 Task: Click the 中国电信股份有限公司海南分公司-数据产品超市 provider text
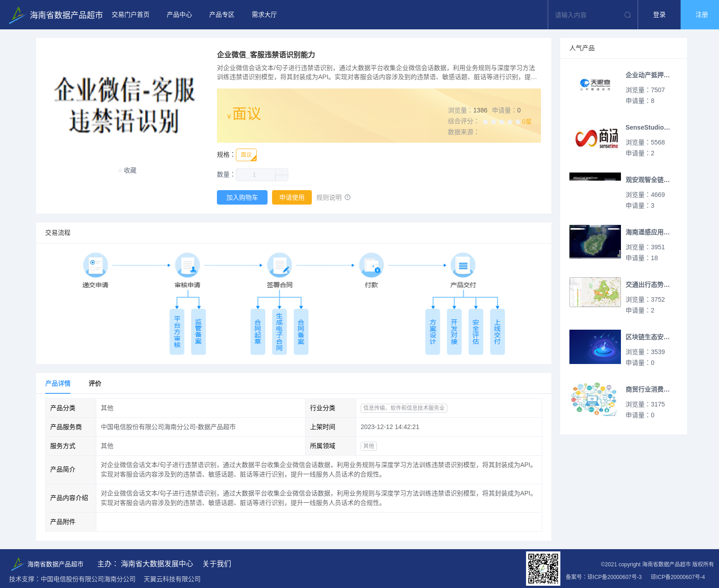point(168,427)
